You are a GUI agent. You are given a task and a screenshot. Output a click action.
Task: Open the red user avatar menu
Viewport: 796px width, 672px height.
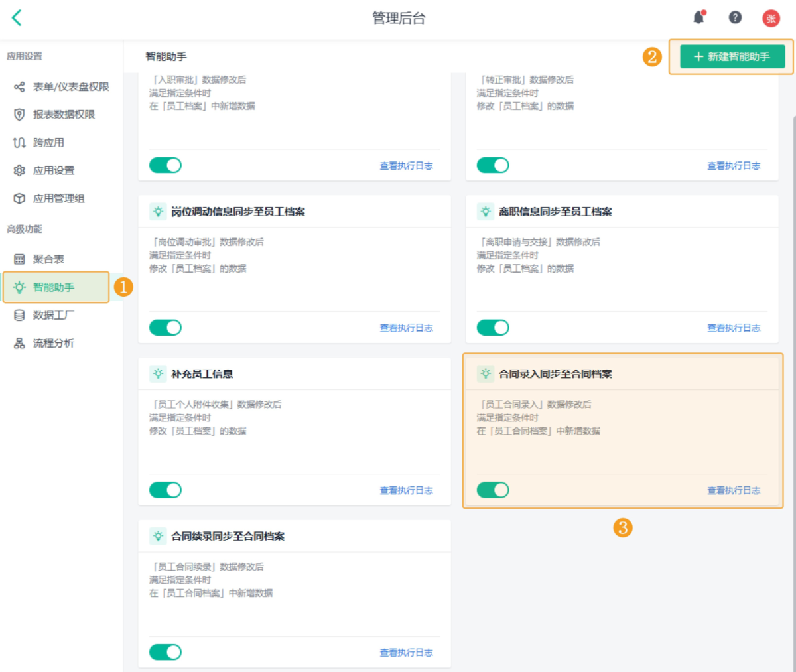pos(771,18)
